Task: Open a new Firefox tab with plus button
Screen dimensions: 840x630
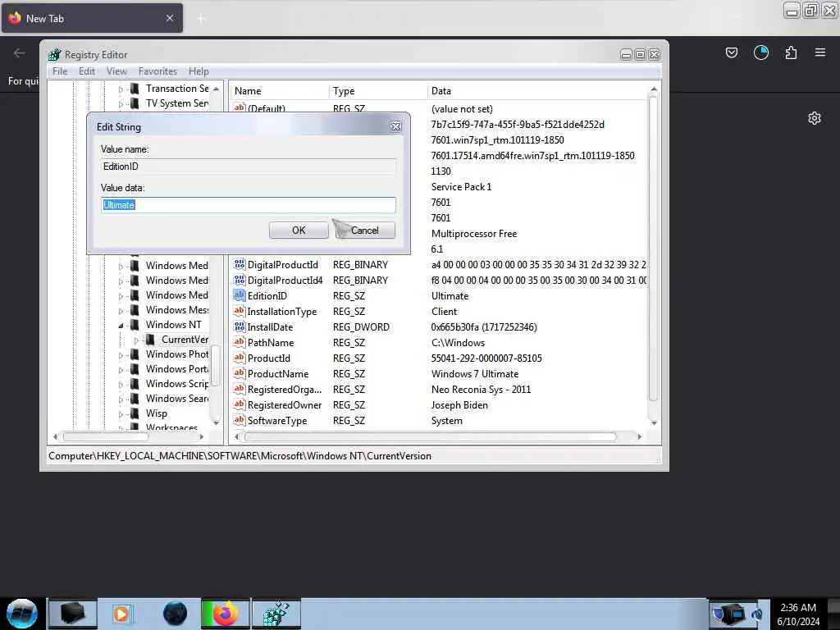Action: click(201, 18)
